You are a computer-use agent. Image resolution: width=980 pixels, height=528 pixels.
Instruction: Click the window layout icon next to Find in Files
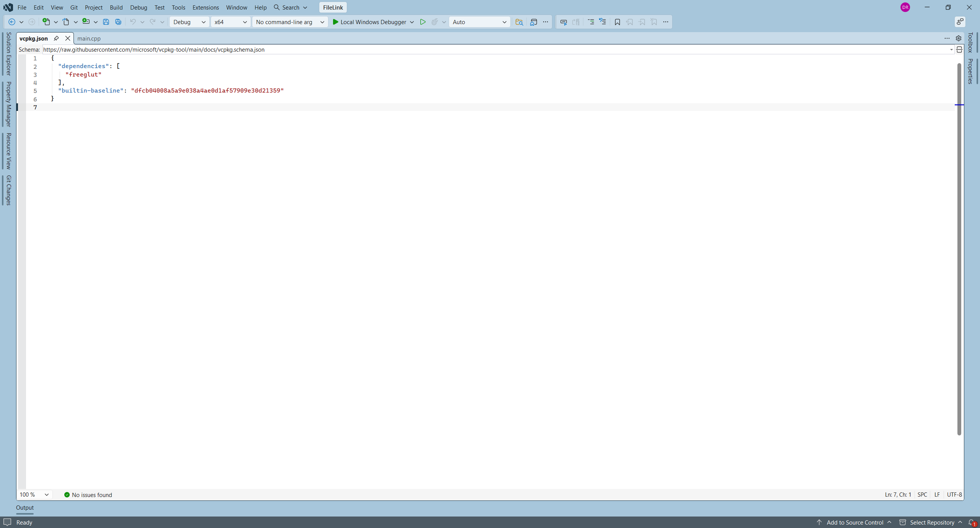coord(534,22)
